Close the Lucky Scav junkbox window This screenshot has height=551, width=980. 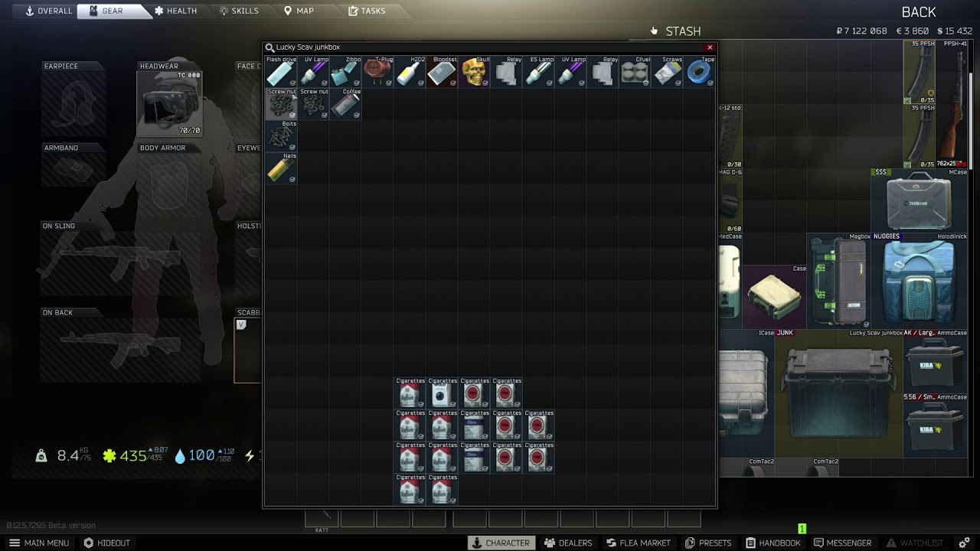710,47
